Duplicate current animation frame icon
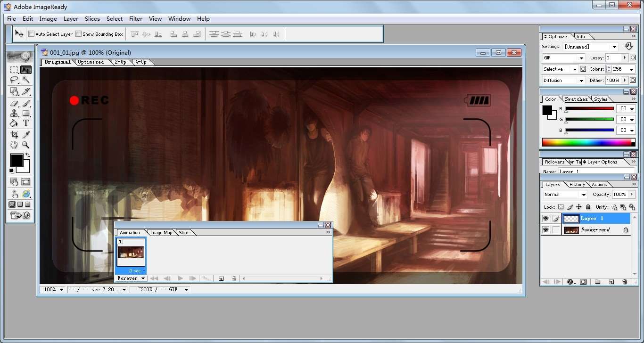 click(x=221, y=278)
